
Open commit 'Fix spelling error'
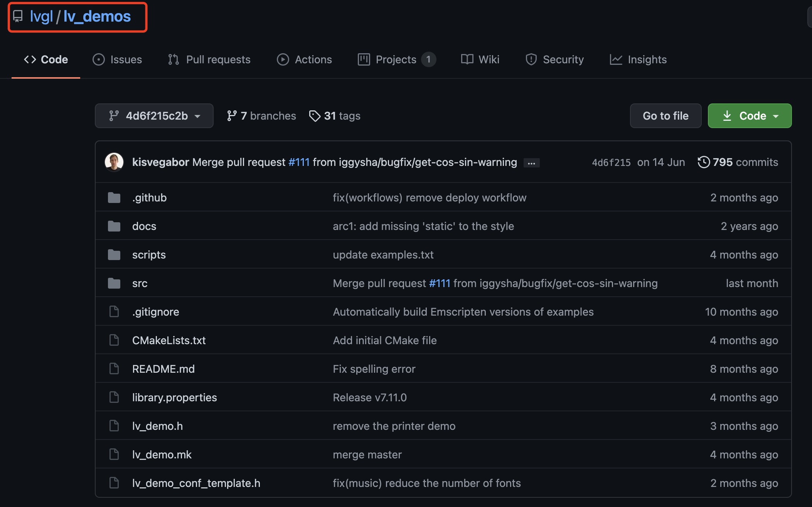(x=374, y=369)
